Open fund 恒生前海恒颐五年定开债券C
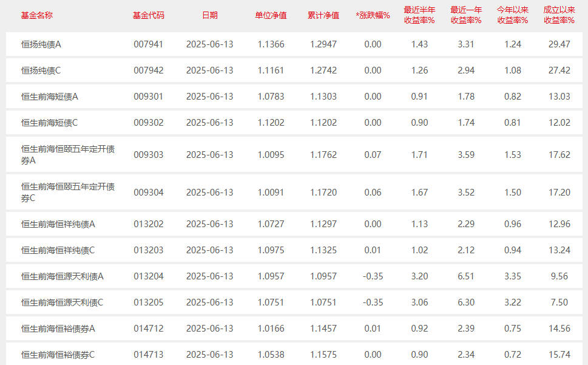588x365 pixels. click(x=68, y=193)
